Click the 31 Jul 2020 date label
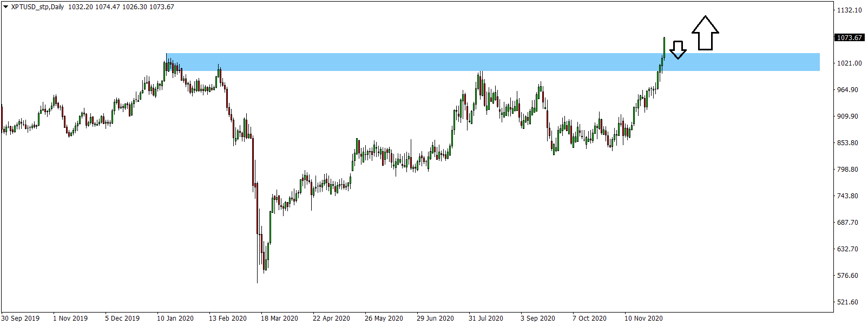The height and width of the screenshot is (325, 868). 486,318
